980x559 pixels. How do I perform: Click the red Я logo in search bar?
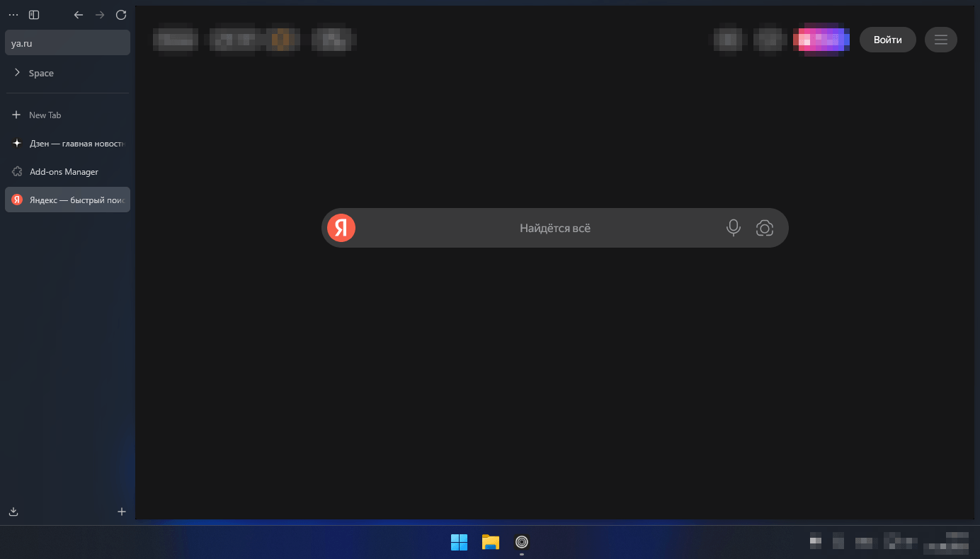(341, 228)
